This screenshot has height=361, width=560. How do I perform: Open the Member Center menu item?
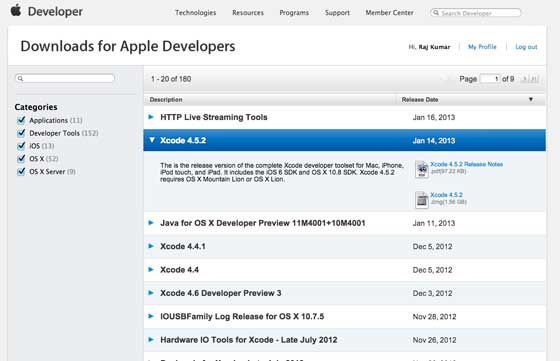pos(389,12)
